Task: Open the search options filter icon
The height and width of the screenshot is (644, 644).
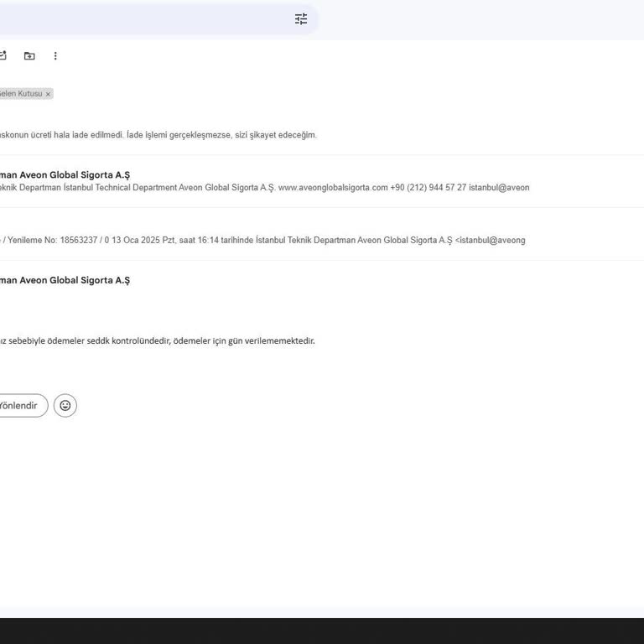Action: pyautogui.click(x=301, y=18)
